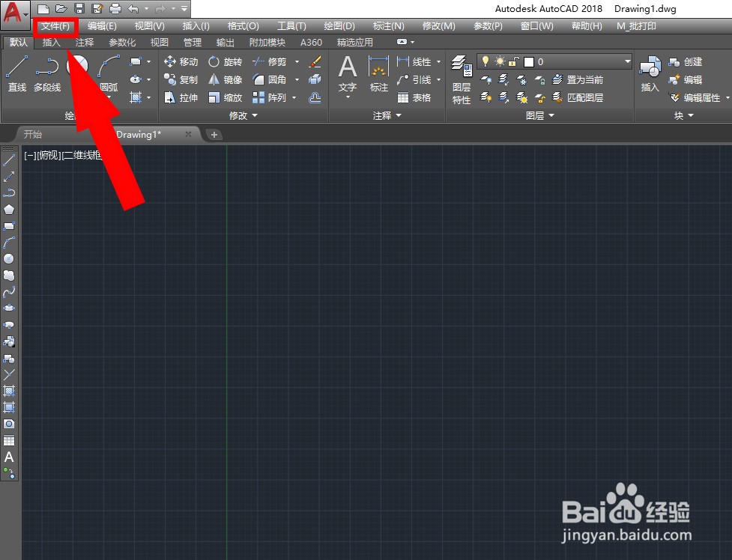Screen dimensions: 732x560
Task: Select Revision Cloud tool in left toolbar
Action: coord(9,276)
